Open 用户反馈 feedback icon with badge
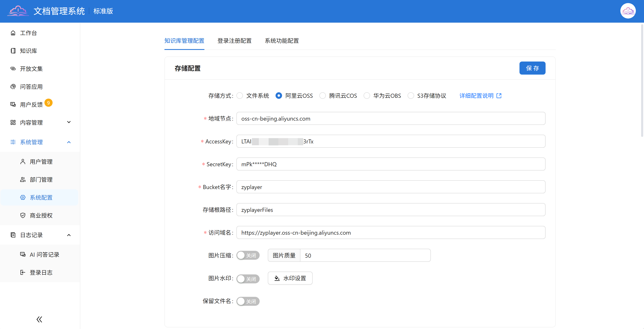The width and height of the screenshot is (644, 329). point(13,105)
